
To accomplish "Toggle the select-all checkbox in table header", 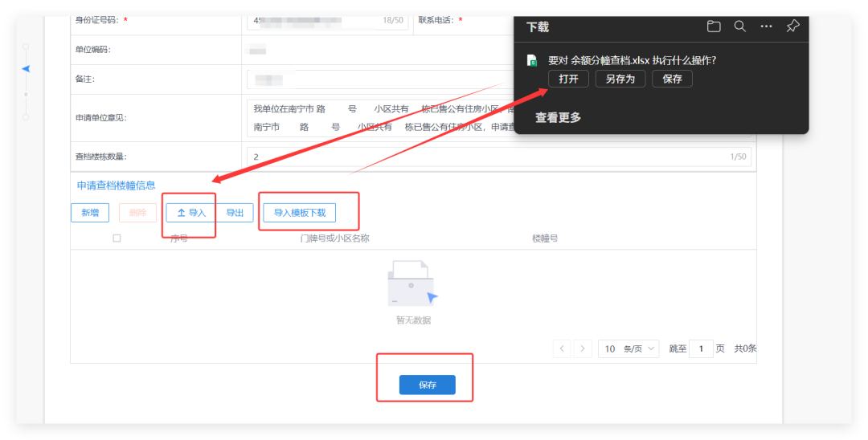I will coord(117,238).
